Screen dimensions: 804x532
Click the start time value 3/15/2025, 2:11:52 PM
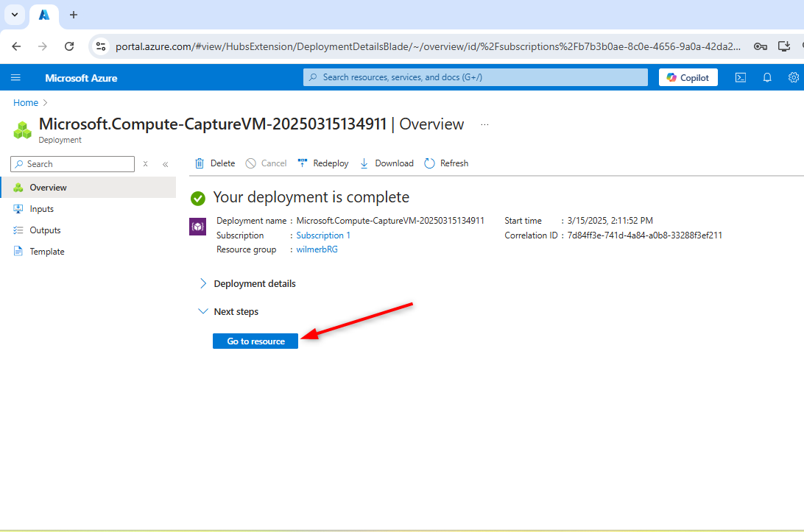point(610,221)
